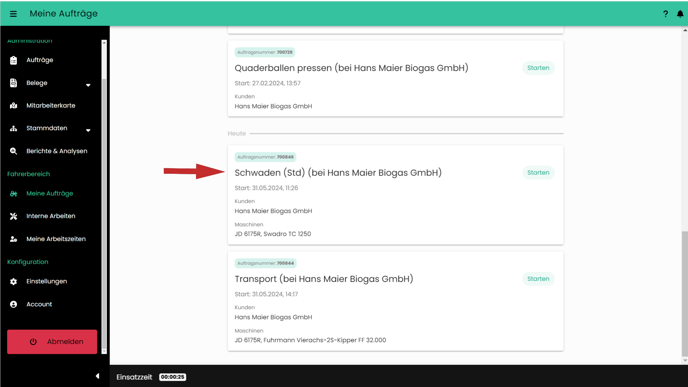
Task: Click customer name in the Schwaden (Std) card
Action: pyautogui.click(x=273, y=211)
